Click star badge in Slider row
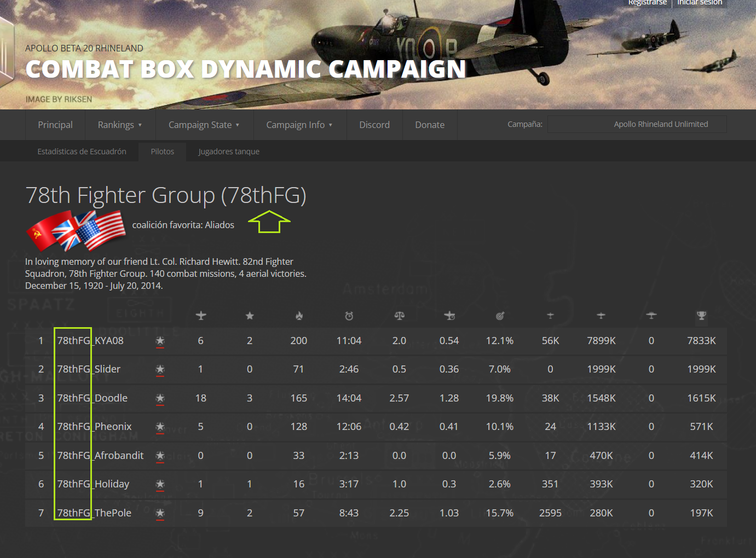This screenshot has height=558, width=756. click(160, 370)
